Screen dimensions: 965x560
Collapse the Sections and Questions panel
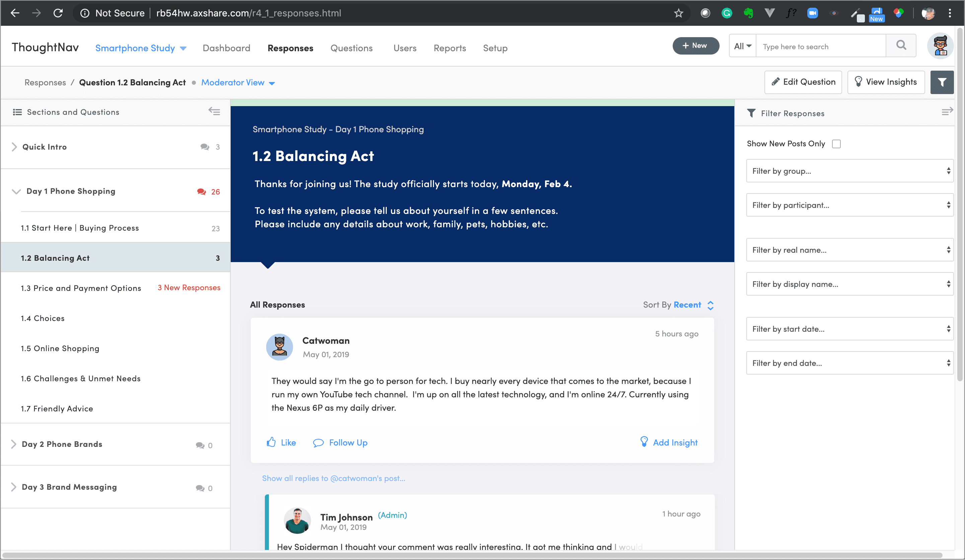[x=214, y=111]
